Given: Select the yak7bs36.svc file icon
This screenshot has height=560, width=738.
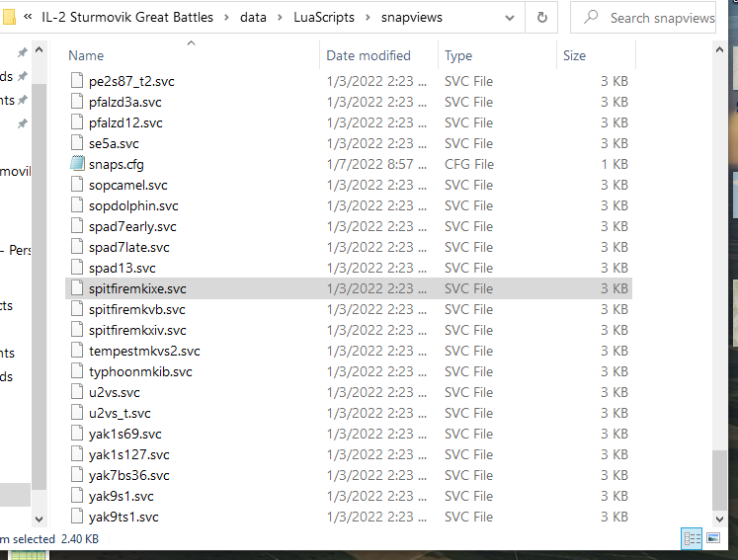Looking at the screenshot, I should [x=77, y=474].
